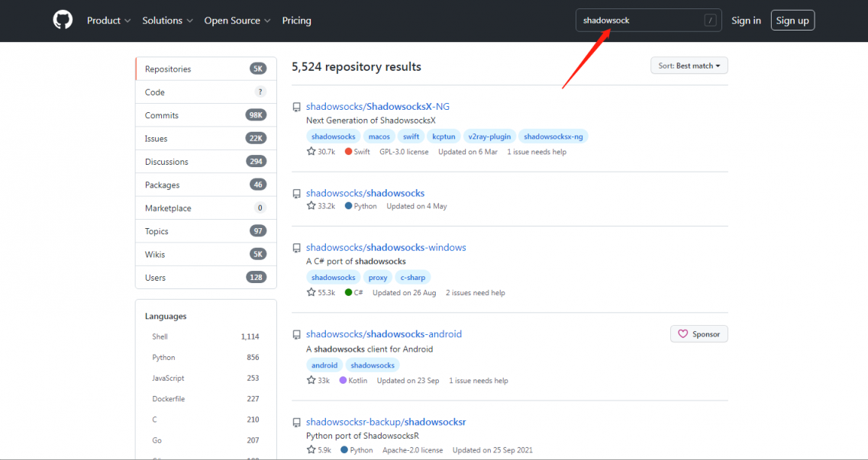
Task: Expand the Solutions menu
Action: click(x=167, y=21)
